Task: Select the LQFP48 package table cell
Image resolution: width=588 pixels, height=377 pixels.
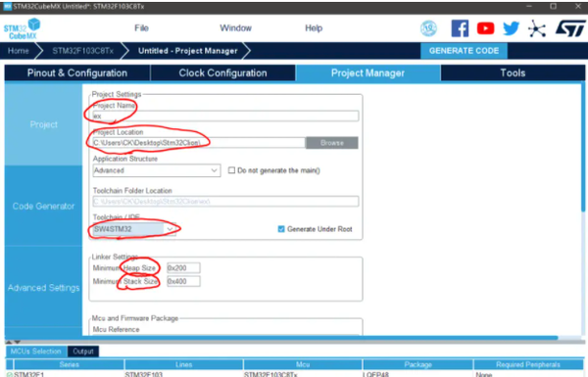Action: coord(417,374)
